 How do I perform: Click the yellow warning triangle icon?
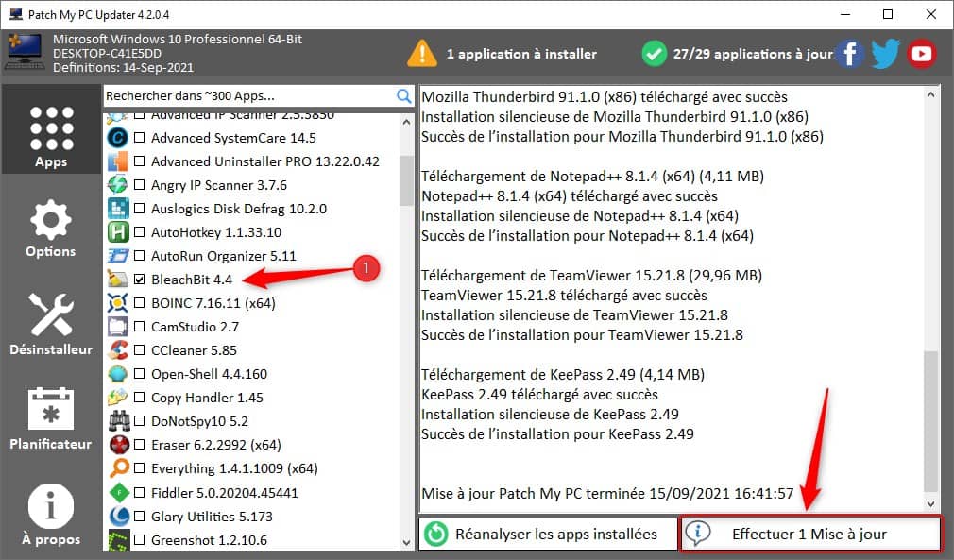click(421, 54)
